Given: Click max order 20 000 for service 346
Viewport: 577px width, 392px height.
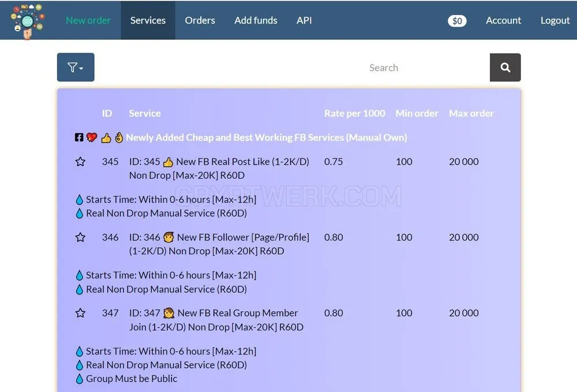Looking at the screenshot, I should click(x=464, y=237).
